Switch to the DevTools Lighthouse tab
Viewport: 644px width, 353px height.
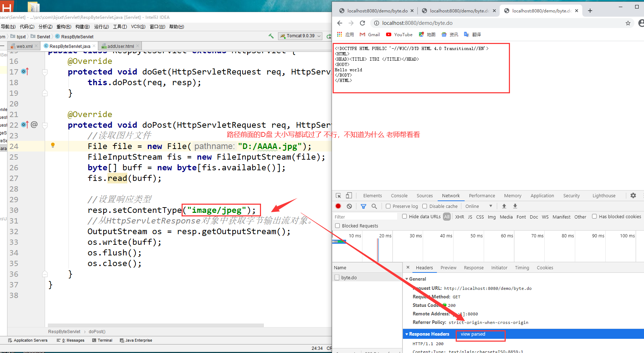coord(604,195)
